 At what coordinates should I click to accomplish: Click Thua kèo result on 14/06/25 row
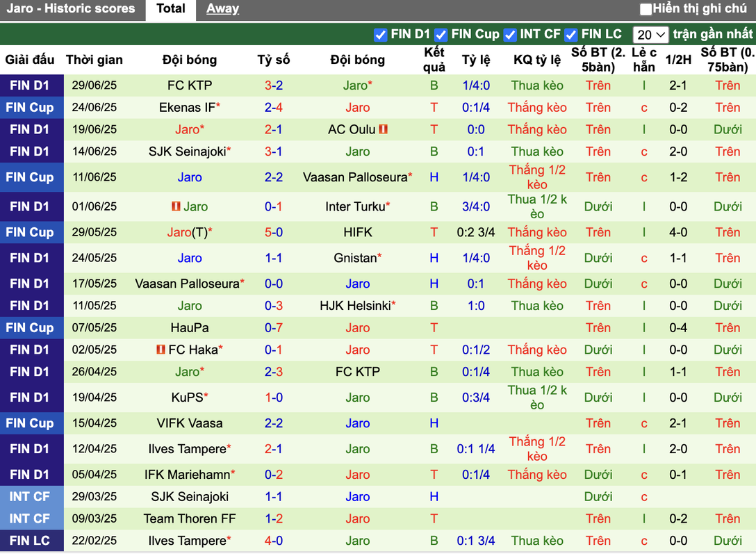(x=537, y=152)
